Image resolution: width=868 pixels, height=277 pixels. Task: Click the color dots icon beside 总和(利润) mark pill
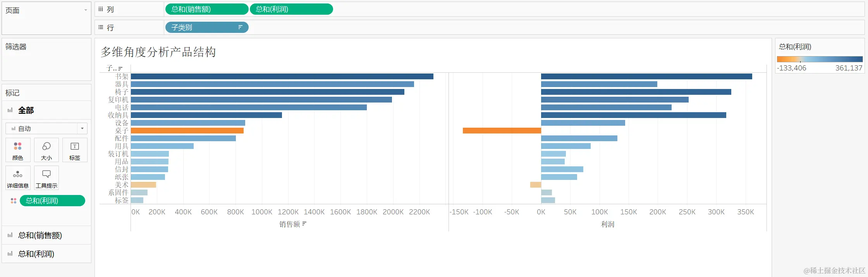14,201
